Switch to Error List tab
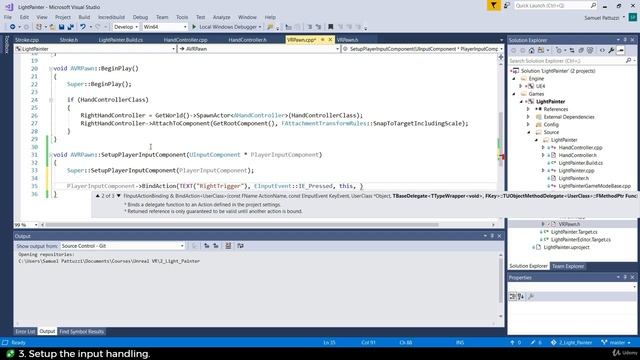640x360 pixels. click(x=25, y=331)
